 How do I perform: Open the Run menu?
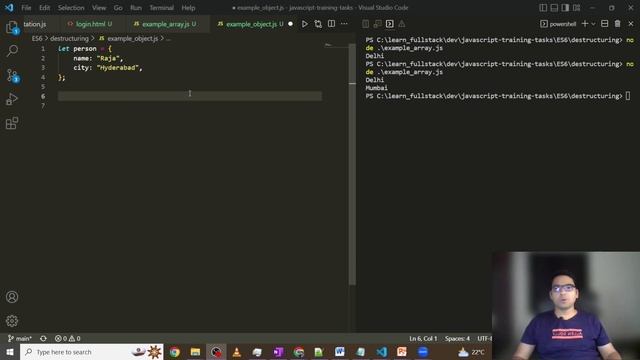pos(136,8)
